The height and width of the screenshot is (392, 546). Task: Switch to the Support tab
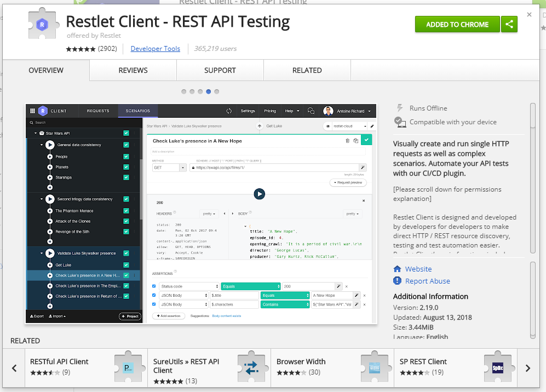click(x=220, y=70)
